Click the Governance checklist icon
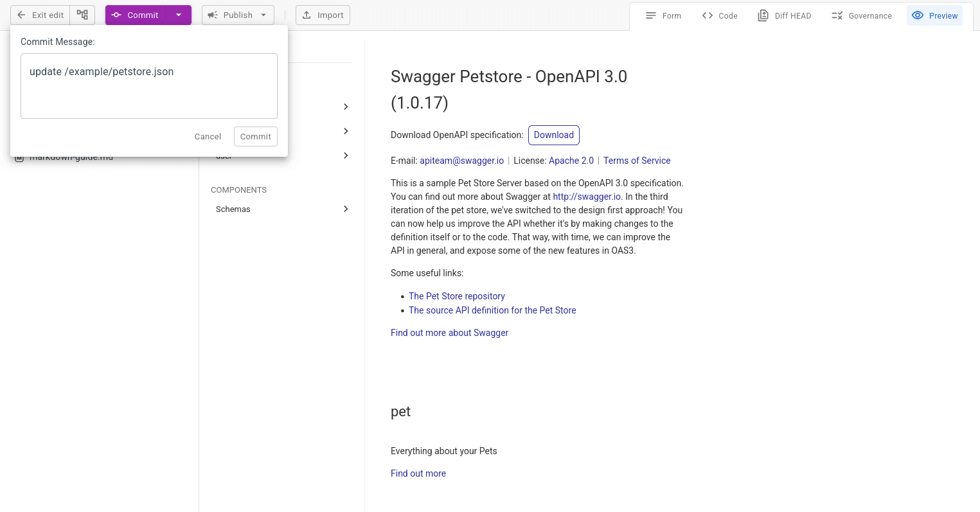980x512 pixels. [x=837, y=15]
